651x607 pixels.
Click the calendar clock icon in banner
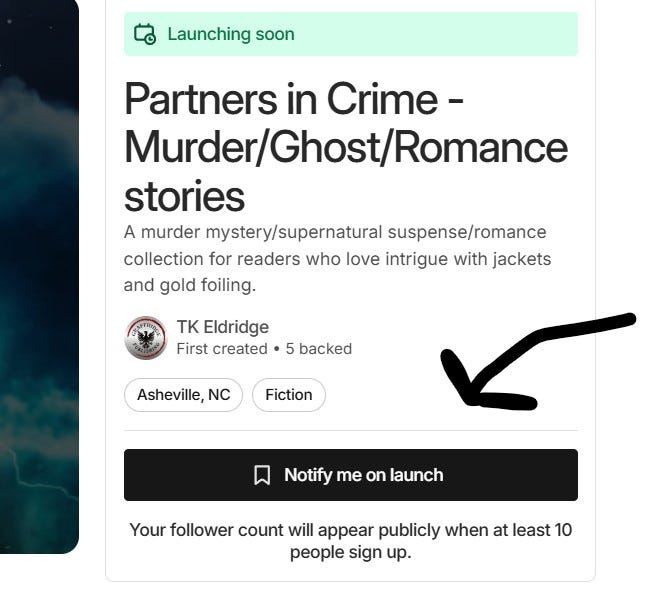coord(145,34)
